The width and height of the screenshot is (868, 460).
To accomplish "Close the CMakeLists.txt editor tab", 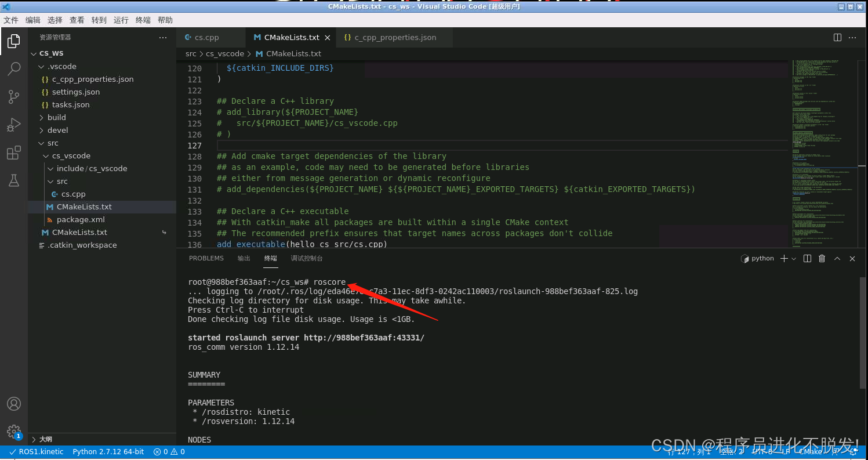I will (x=327, y=38).
